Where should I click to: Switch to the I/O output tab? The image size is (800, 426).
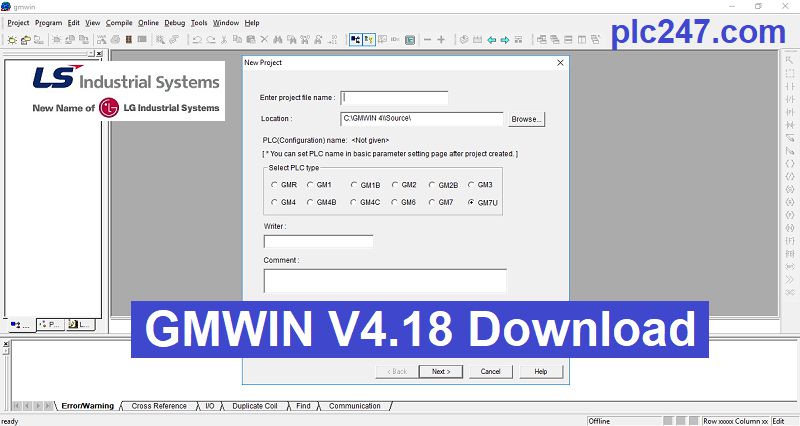(210, 406)
